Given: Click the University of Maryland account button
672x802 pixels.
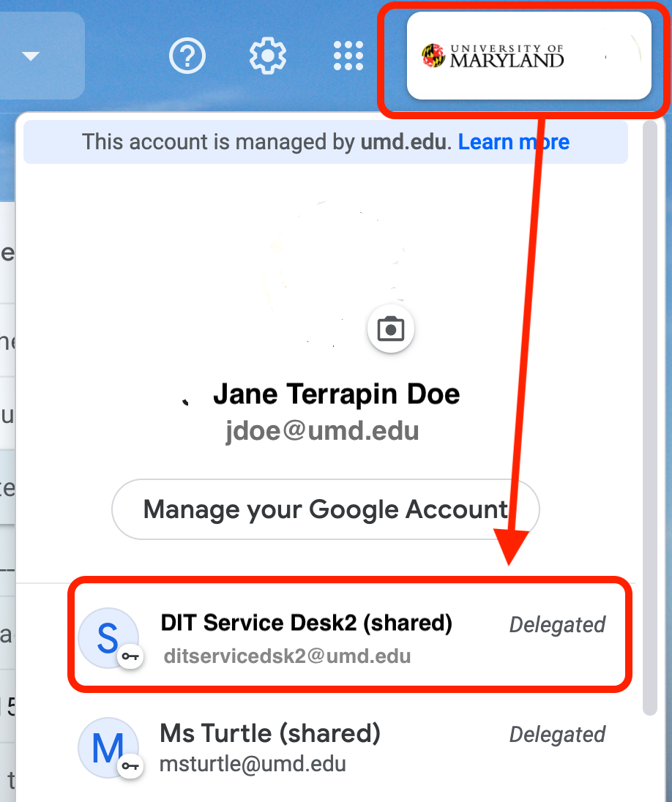Looking at the screenshot, I should coord(529,55).
